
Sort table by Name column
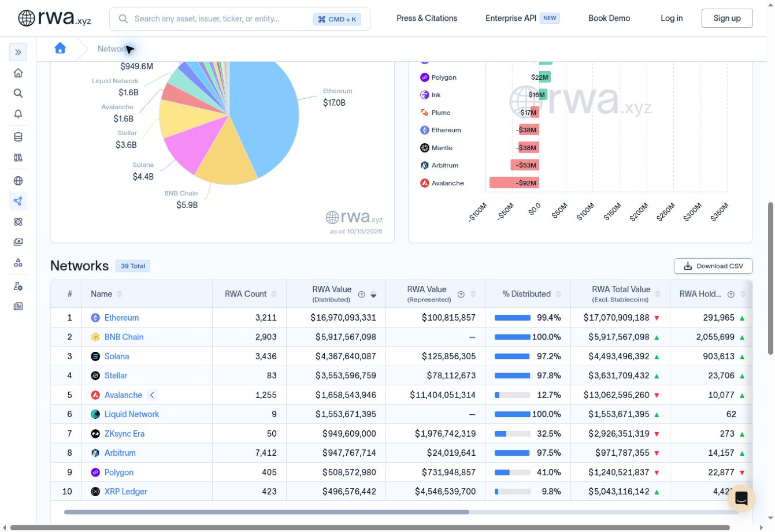point(120,294)
